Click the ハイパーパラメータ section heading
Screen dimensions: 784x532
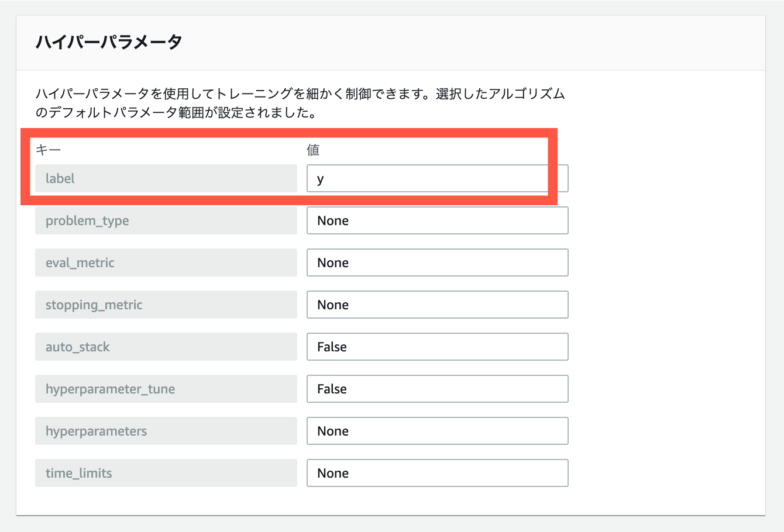click(109, 42)
